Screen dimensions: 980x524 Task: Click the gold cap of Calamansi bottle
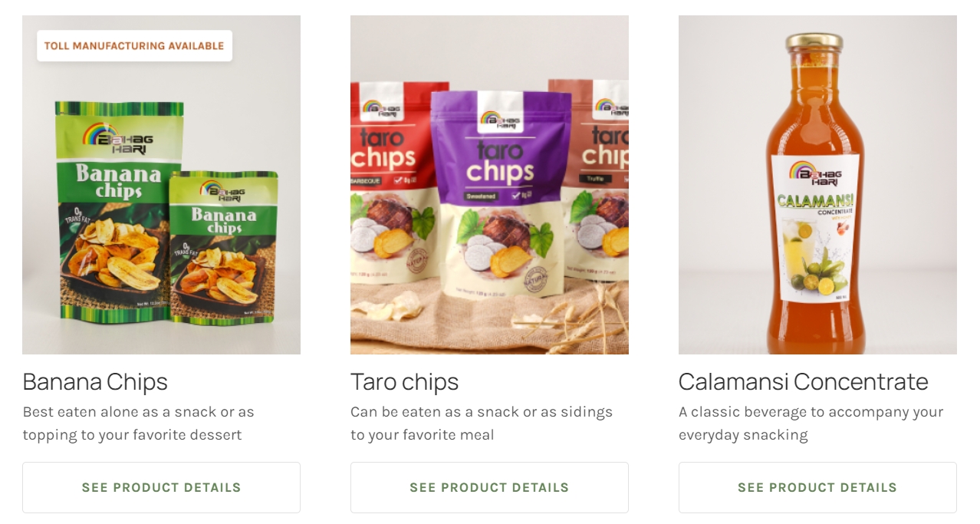point(814,43)
